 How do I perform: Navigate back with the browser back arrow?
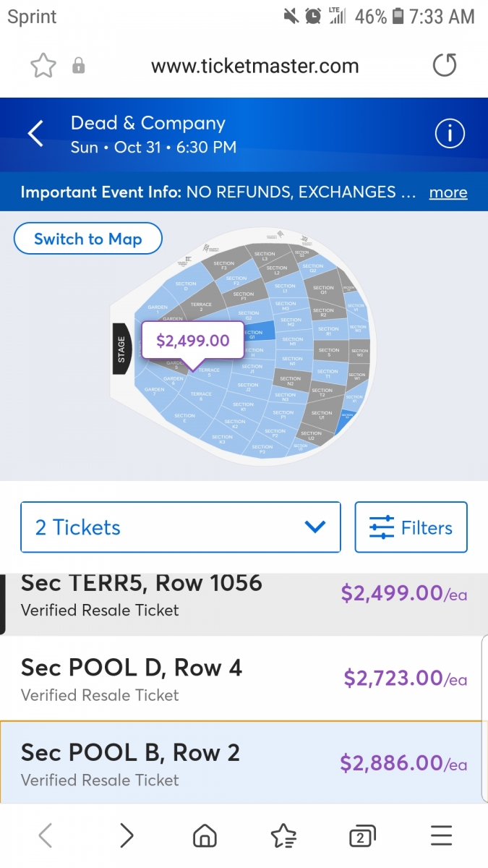pyautogui.click(x=45, y=836)
